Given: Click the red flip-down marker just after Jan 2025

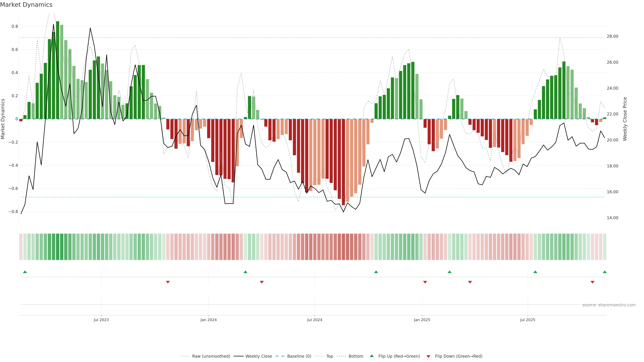Looking at the screenshot, I should click(x=425, y=282).
